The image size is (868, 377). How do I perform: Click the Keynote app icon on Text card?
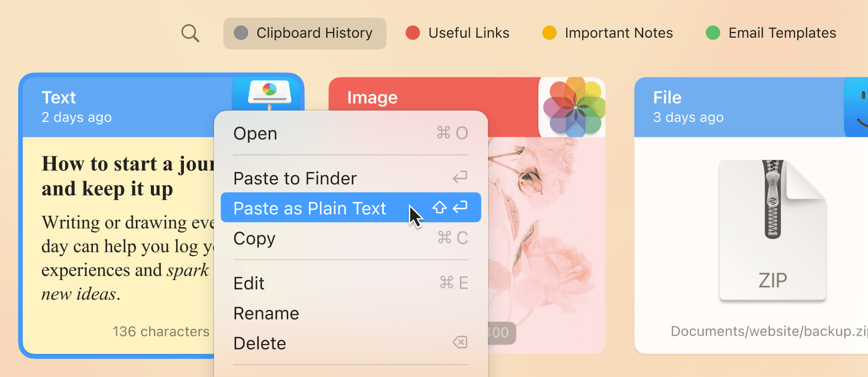pyautogui.click(x=269, y=94)
